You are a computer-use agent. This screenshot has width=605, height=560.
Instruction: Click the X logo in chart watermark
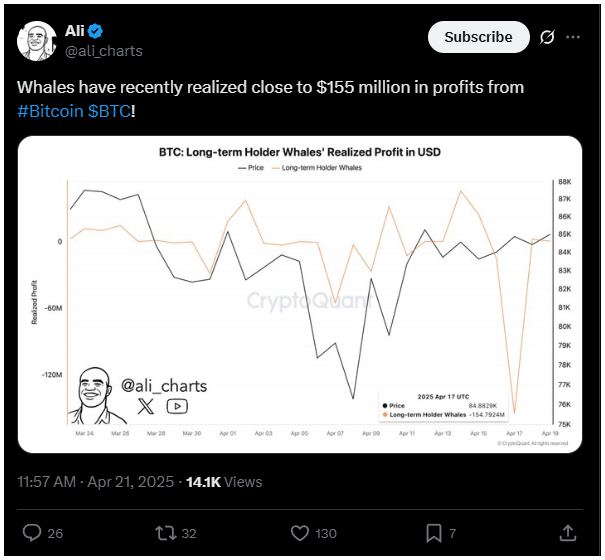tap(145, 406)
